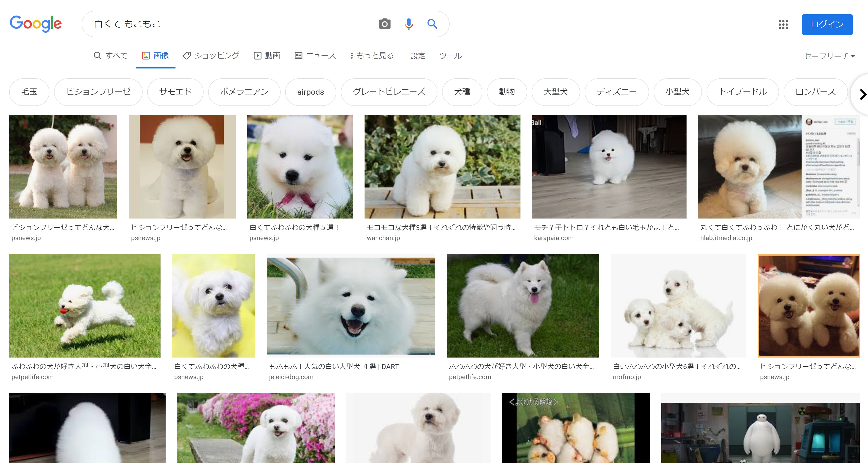
Task: Click title 白くてふわふわの犬種５選！
Action: point(294,228)
